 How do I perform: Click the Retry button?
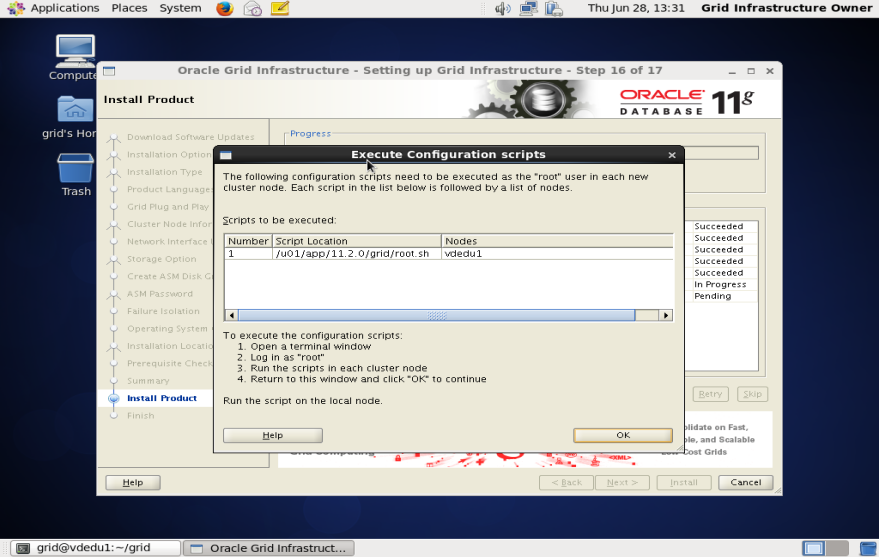click(710, 394)
